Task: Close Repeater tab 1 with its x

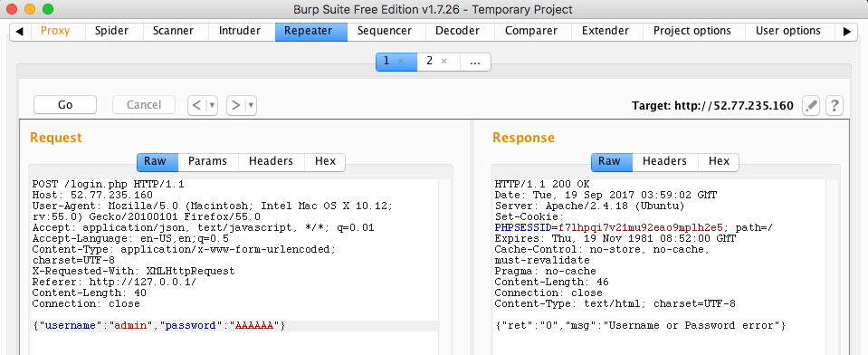Action: pyautogui.click(x=401, y=61)
